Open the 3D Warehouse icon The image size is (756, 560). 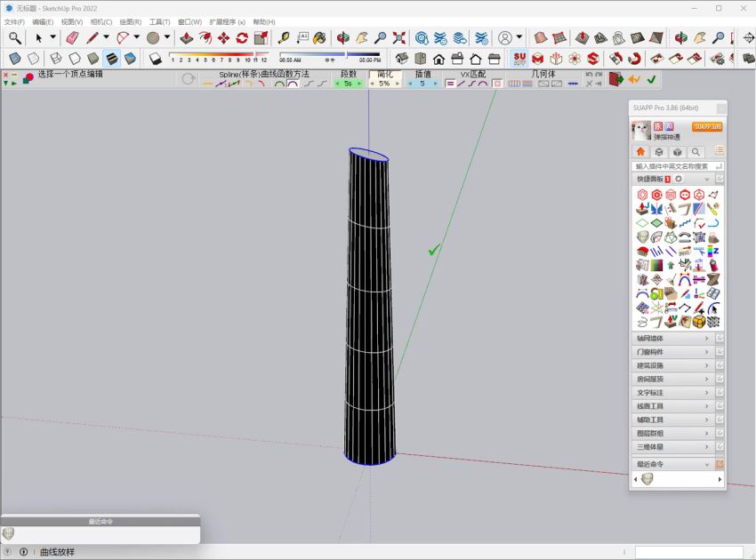click(x=422, y=37)
